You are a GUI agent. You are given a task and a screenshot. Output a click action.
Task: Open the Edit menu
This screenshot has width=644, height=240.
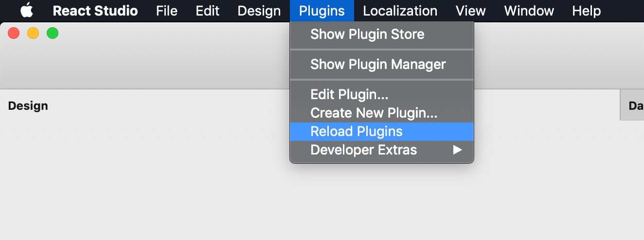click(x=207, y=11)
